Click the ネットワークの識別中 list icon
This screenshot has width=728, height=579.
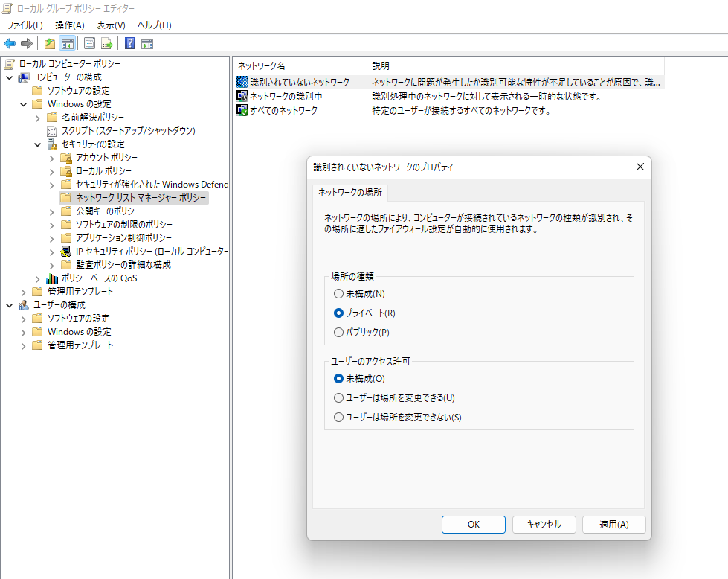click(242, 96)
